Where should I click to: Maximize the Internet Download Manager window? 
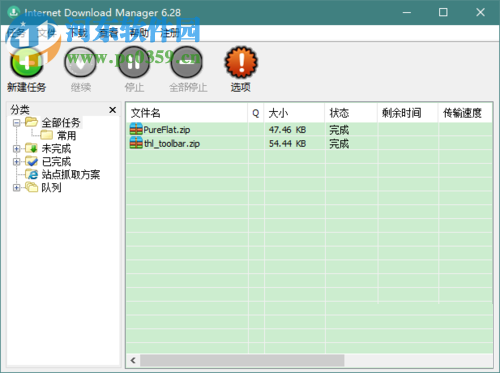point(443,12)
